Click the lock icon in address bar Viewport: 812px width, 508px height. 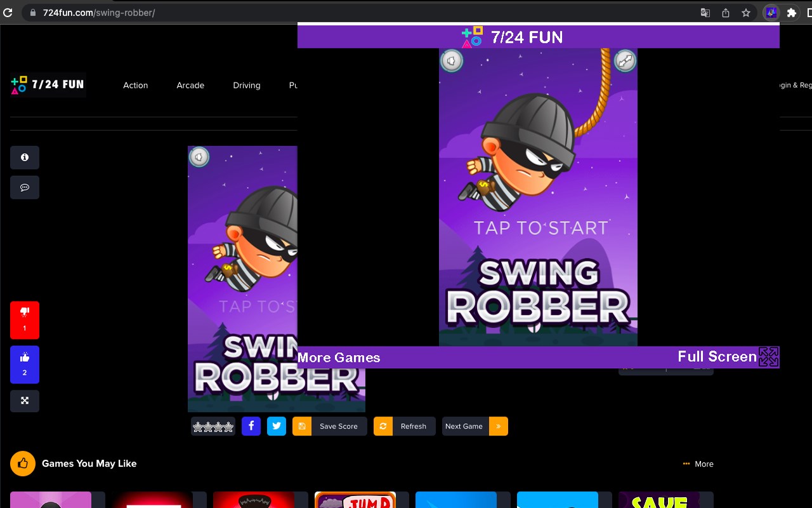coord(33,13)
